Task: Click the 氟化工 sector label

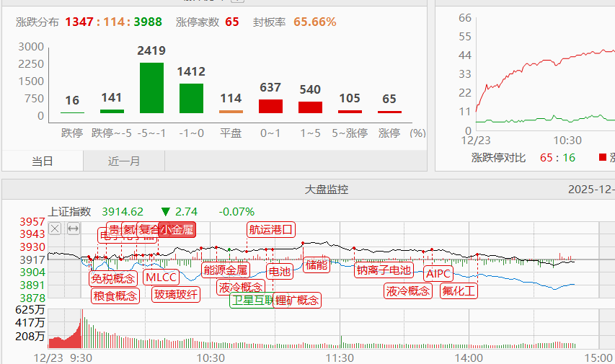Action: (x=459, y=291)
